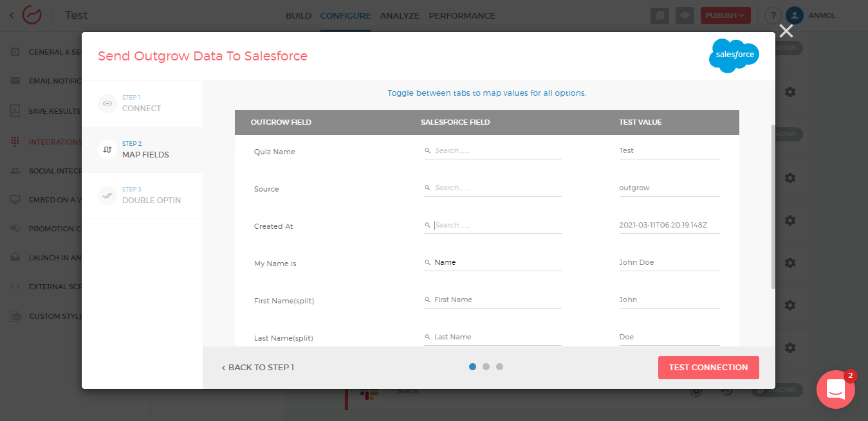868x421 pixels.
Task: Open the chat support bubble
Action: click(x=836, y=389)
